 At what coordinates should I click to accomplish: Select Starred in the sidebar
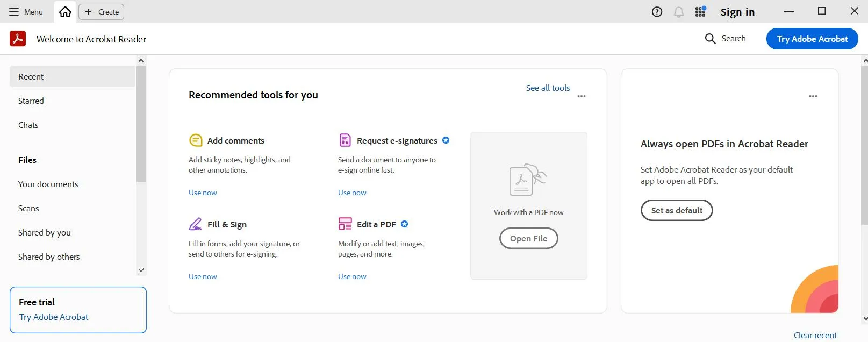click(x=31, y=101)
